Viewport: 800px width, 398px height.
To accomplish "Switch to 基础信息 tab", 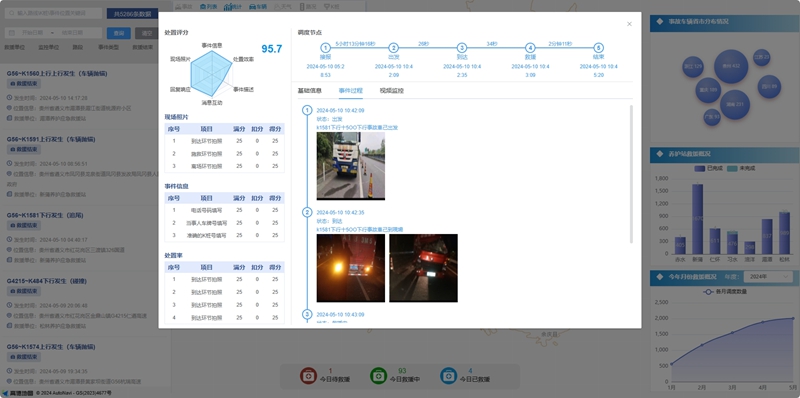I will 310,91.
